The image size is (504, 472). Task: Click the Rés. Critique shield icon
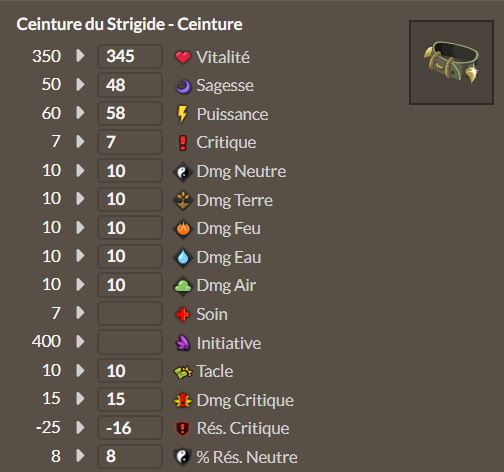pos(183,429)
